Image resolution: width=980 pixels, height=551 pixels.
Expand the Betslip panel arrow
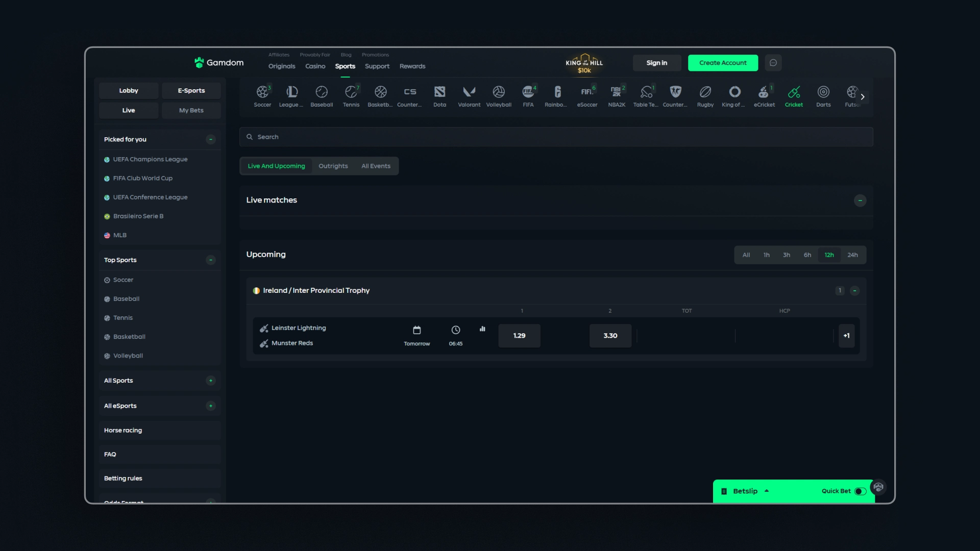coord(767,491)
